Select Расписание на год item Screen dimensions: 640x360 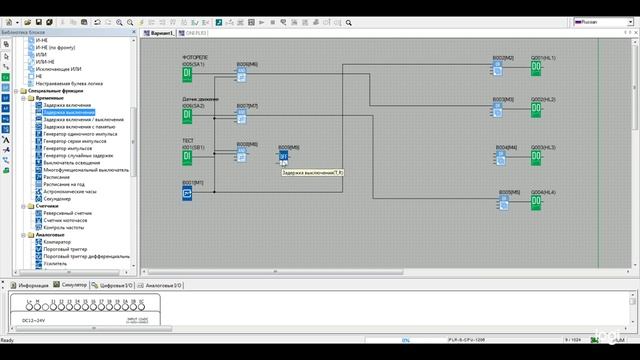click(x=64, y=184)
